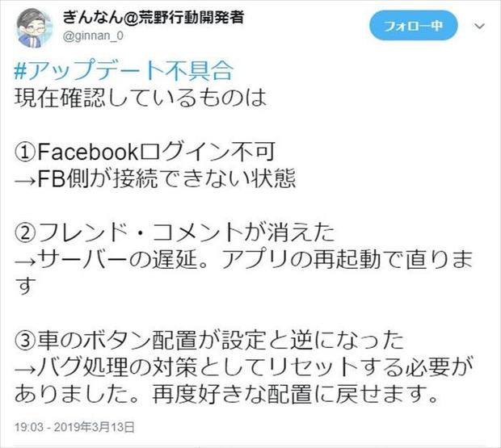Select the text Facebookログイン不可
The height and width of the screenshot is (448, 501).
(156, 152)
